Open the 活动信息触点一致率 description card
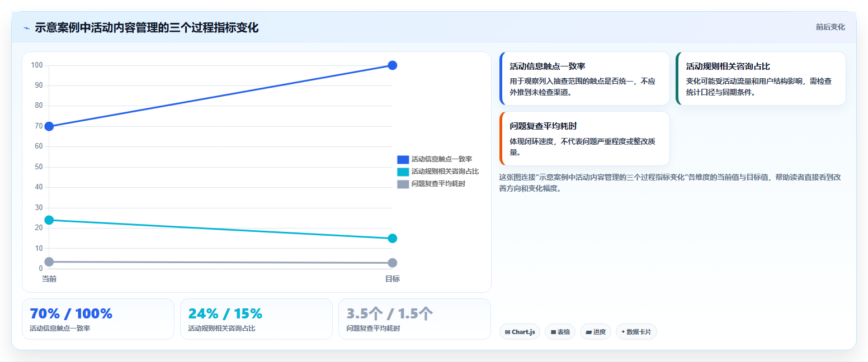Image resolution: width=868 pixels, height=362 pixels. pos(584,79)
